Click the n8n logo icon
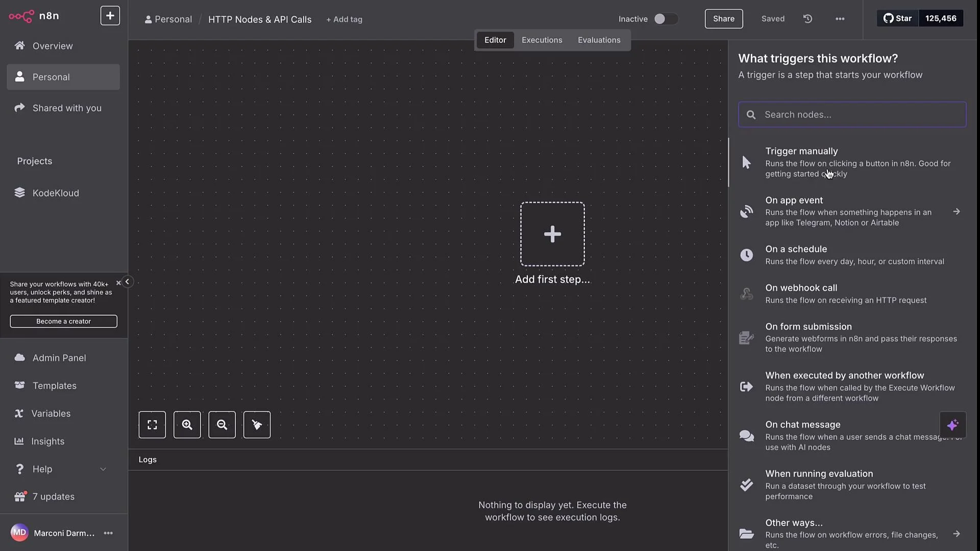Image resolution: width=980 pixels, height=551 pixels. 21,16
